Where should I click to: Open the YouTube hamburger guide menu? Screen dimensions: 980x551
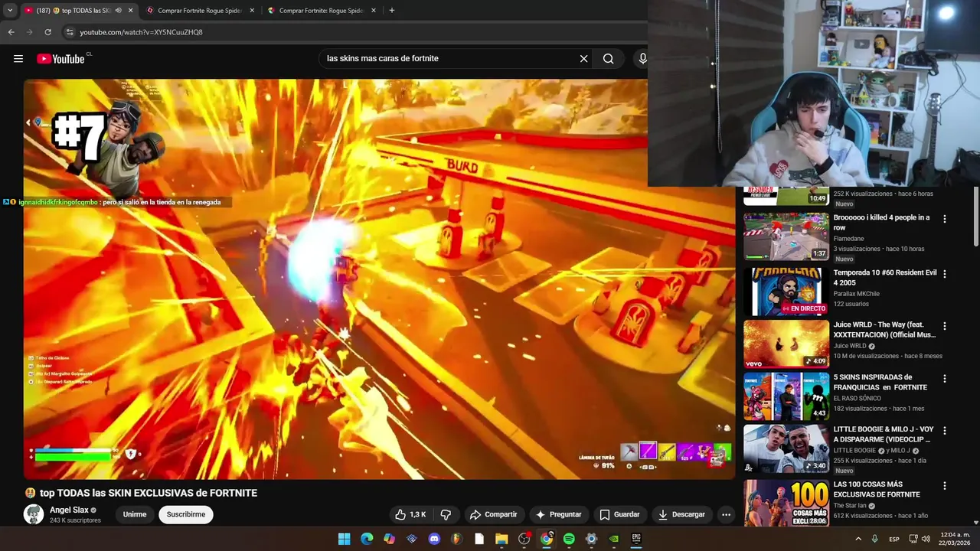[18, 59]
